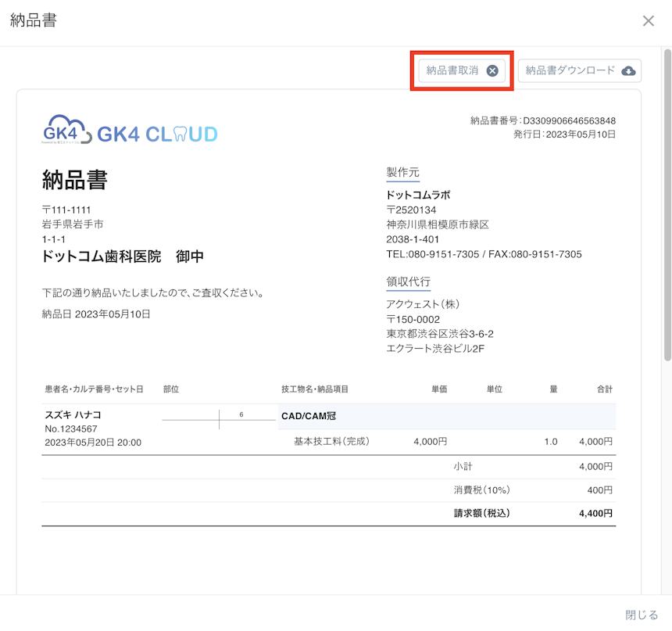Click the tooth position chart showing 6
Image resolution: width=672 pixels, height=631 pixels.
click(x=219, y=419)
